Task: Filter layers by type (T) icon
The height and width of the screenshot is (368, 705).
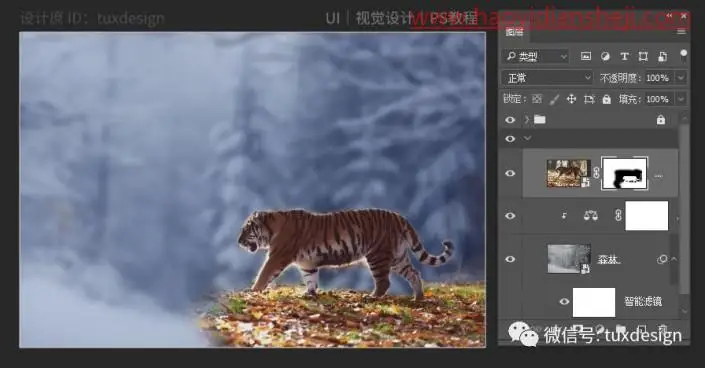Action: 624,56
